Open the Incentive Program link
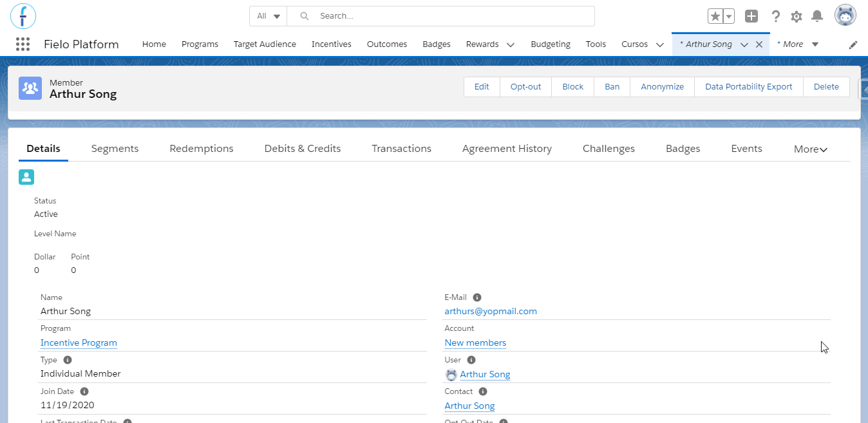Viewport: 868px width, 423px height. (79, 343)
